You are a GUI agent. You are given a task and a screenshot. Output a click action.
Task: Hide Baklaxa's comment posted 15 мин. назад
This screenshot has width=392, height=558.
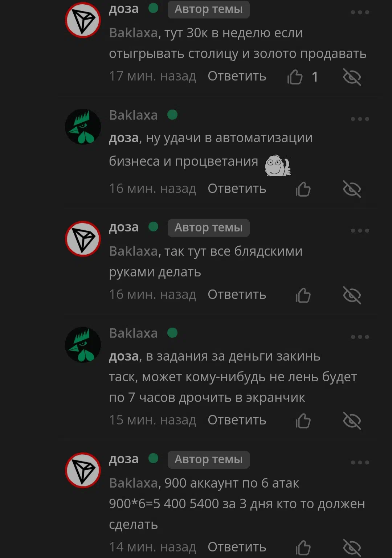point(352,420)
